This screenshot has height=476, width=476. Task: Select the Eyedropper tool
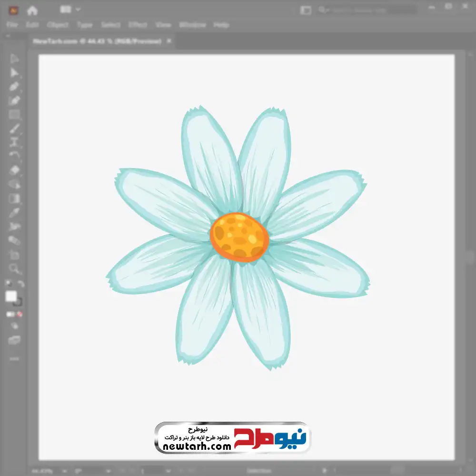click(x=14, y=212)
